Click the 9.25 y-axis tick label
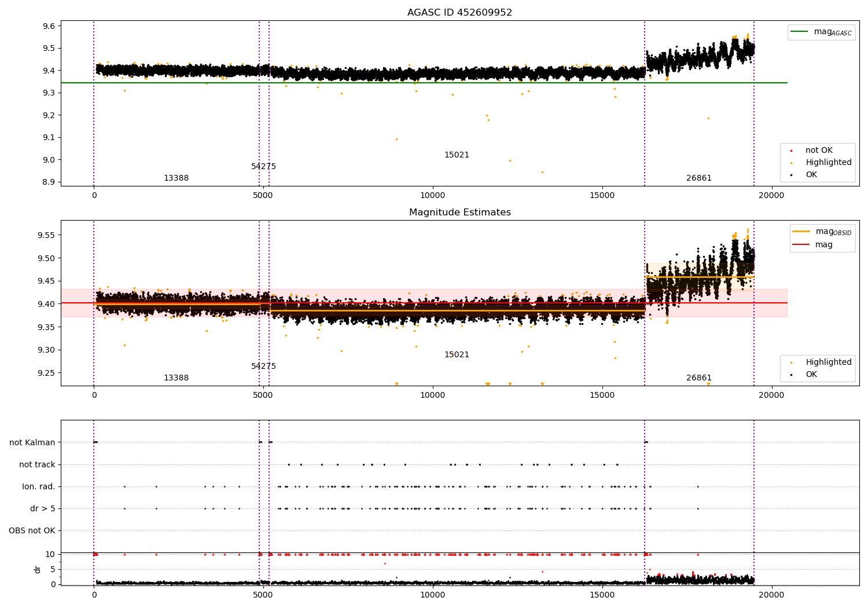Screen dimensions: 868x608 (x=46, y=373)
